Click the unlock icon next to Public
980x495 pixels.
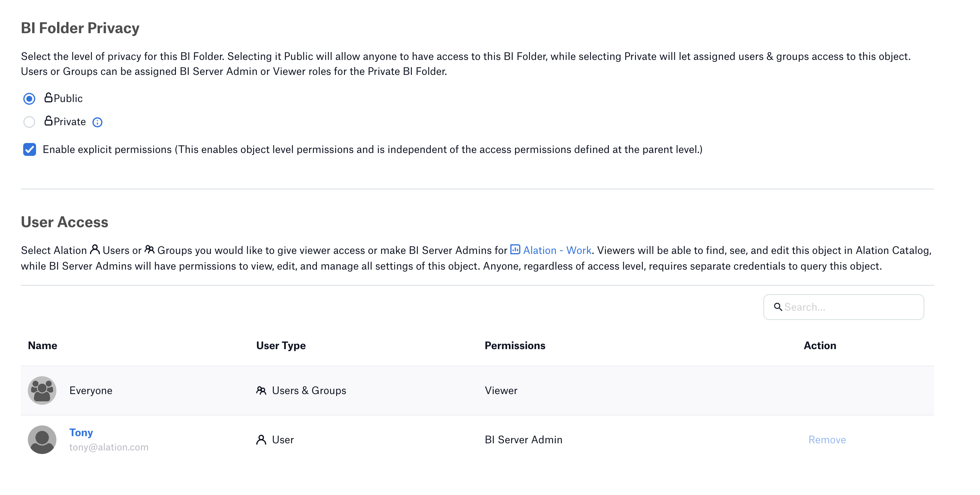48,98
